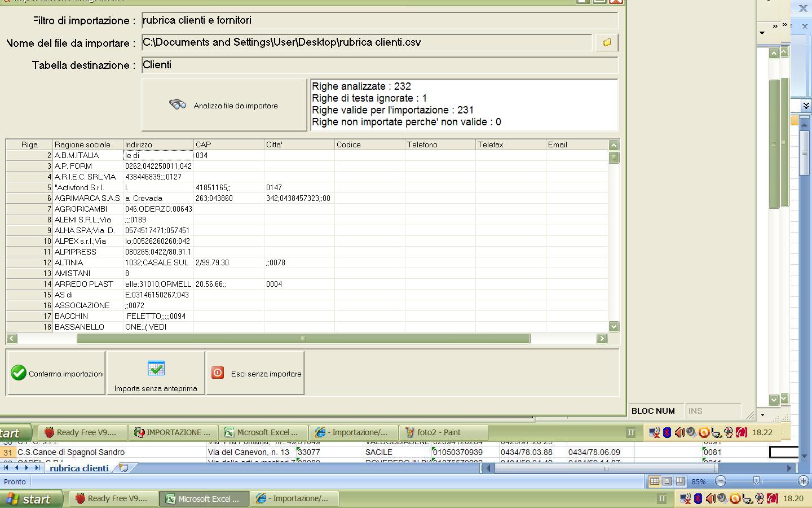Click preview grid horizontal scroll left arrow

[12, 338]
